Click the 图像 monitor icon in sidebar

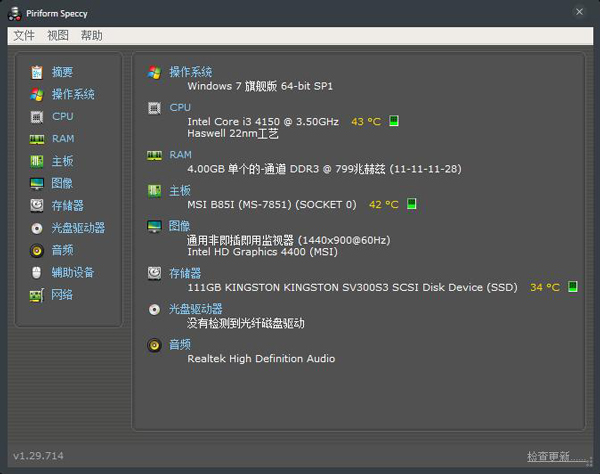37,184
